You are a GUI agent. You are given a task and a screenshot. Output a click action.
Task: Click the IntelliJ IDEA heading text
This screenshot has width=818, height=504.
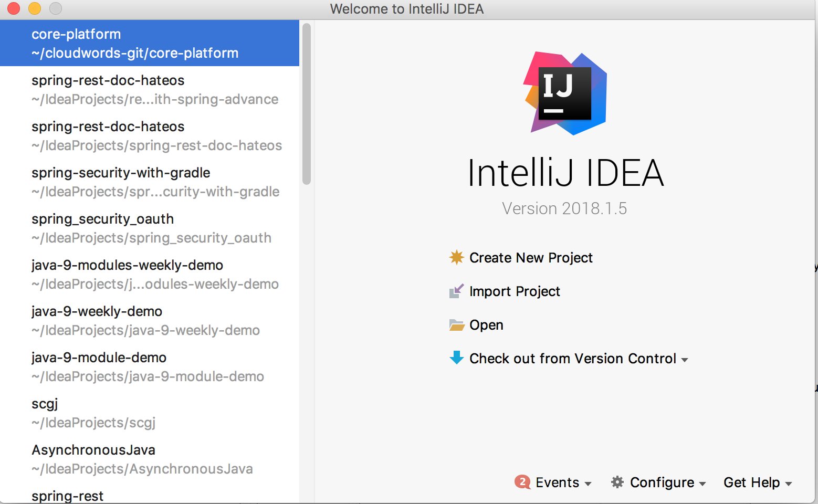point(565,173)
